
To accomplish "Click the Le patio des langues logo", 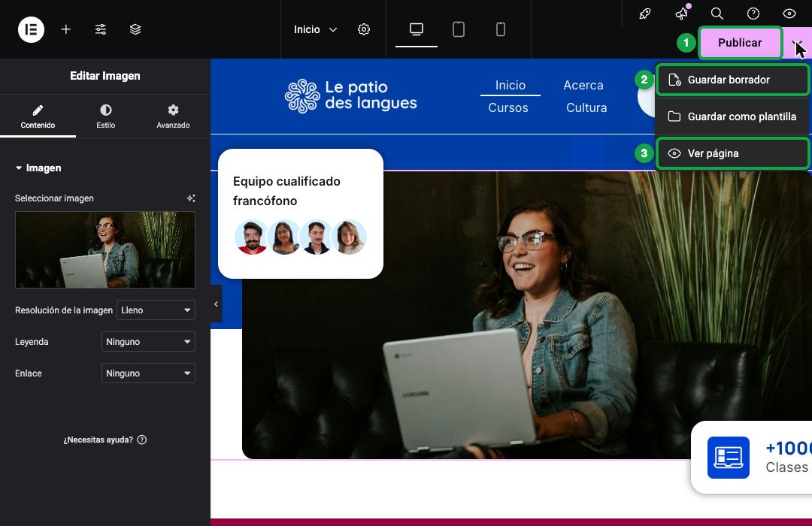I will (x=350, y=95).
